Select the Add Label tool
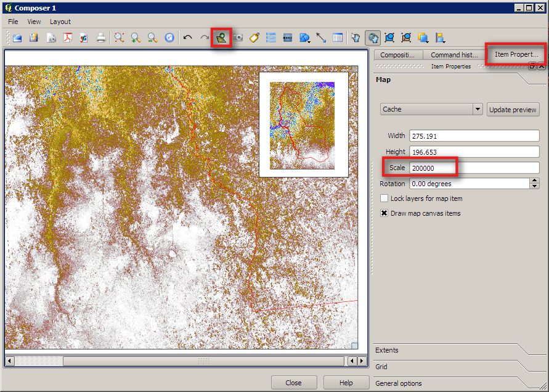The image size is (549, 392). click(x=254, y=37)
